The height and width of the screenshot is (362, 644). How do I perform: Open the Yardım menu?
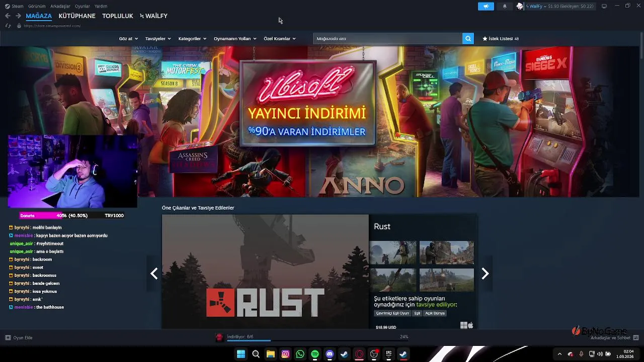pyautogui.click(x=101, y=6)
